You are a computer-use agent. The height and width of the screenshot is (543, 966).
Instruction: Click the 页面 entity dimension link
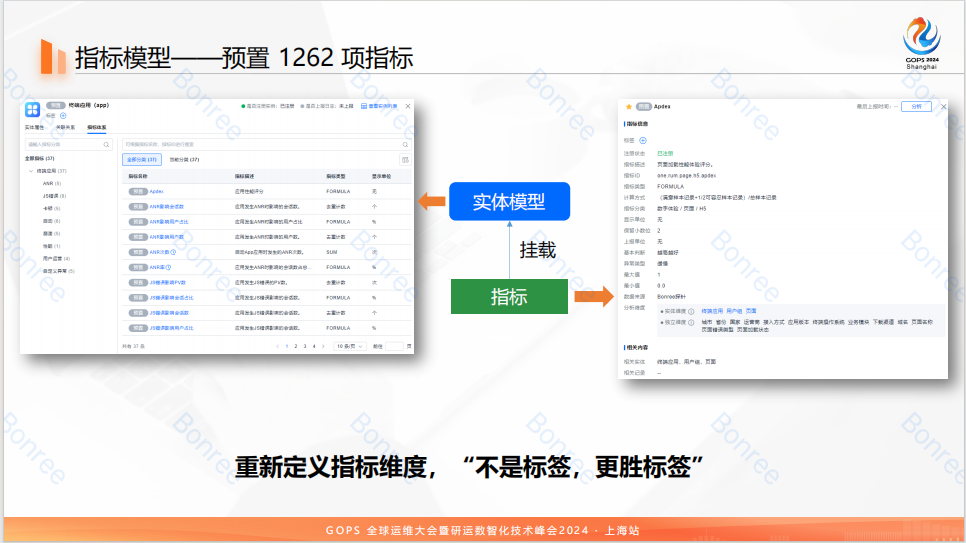751,311
